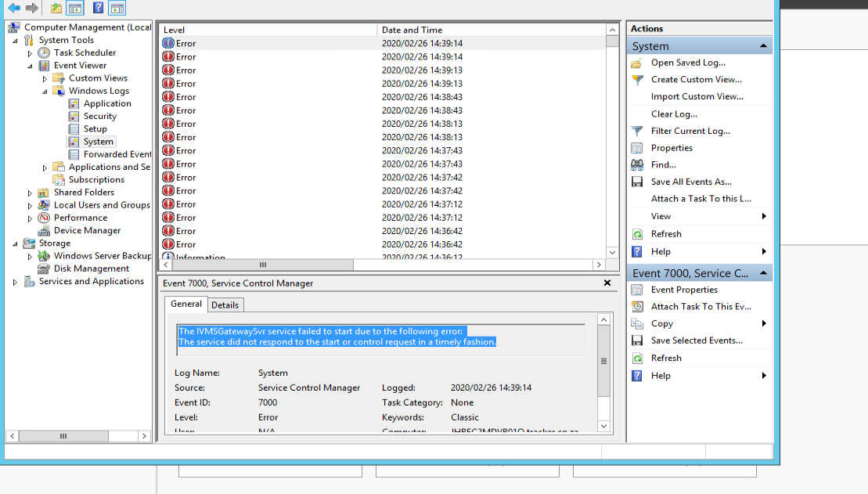Viewport: 868px width, 494px height.
Task: Click the Shared Folders icon
Action: pyautogui.click(x=44, y=193)
